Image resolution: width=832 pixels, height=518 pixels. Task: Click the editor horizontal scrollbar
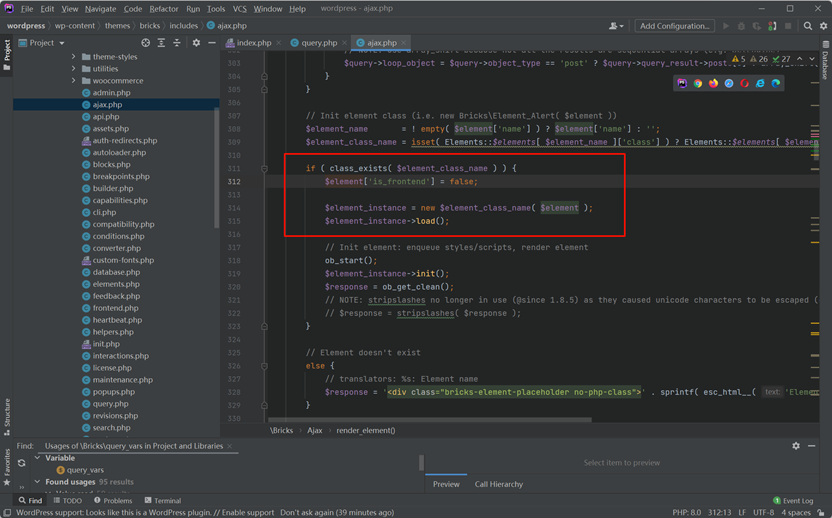pyautogui.click(x=430, y=419)
